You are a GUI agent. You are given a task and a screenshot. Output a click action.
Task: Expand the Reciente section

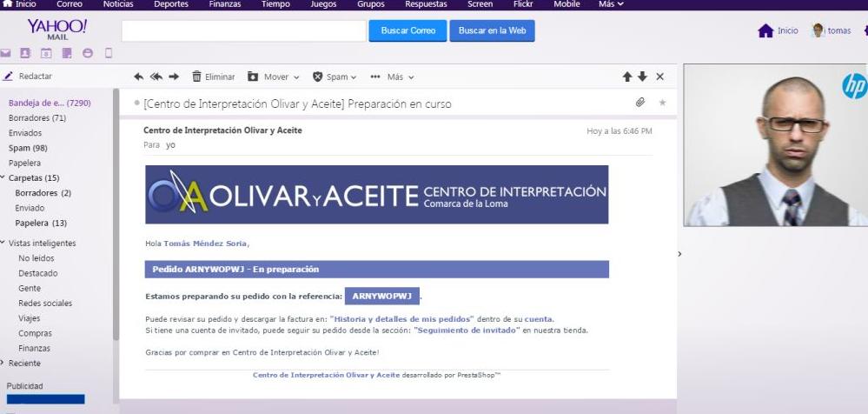(x=3, y=363)
